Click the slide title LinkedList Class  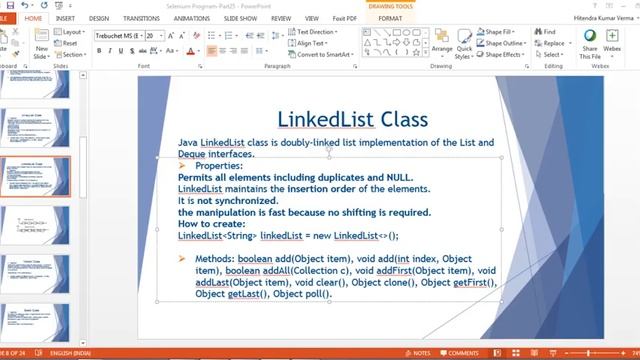[353, 120]
